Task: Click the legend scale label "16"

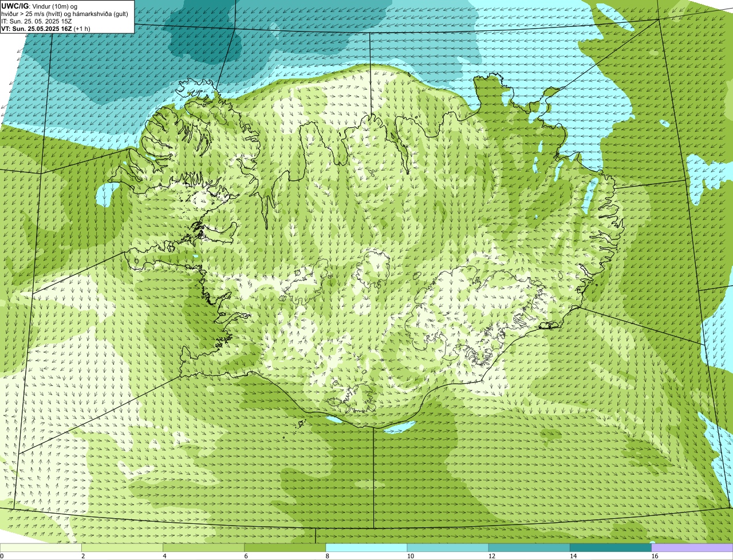Action: (655, 556)
